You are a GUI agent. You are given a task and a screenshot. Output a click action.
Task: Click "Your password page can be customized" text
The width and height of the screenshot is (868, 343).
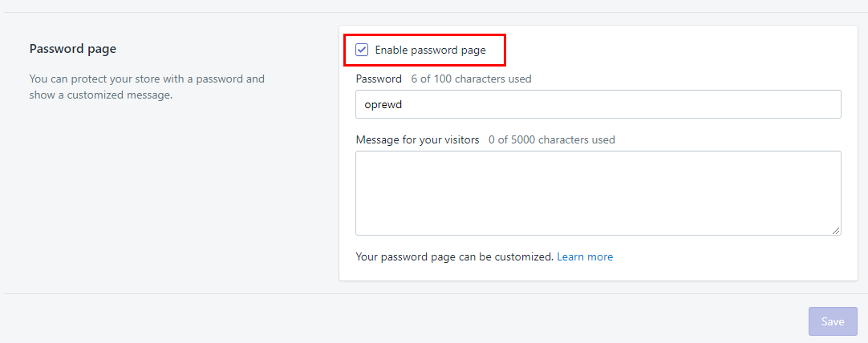[x=454, y=257]
